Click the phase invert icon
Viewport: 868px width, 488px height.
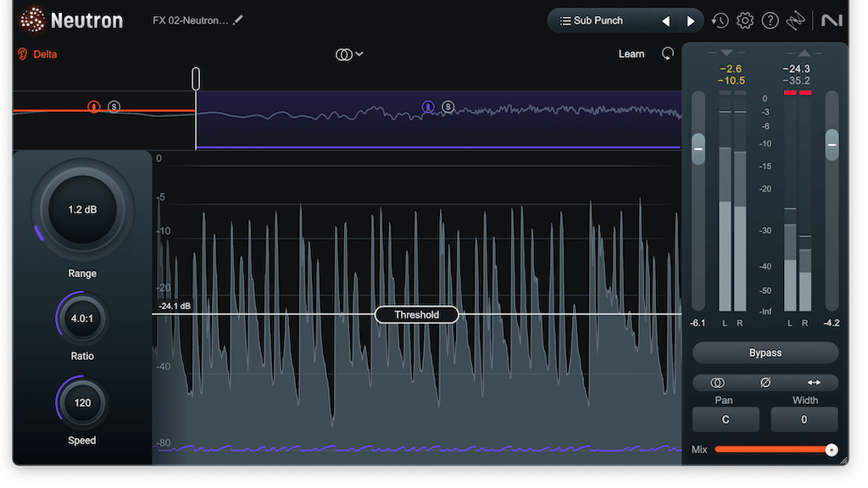coord(765,382)
